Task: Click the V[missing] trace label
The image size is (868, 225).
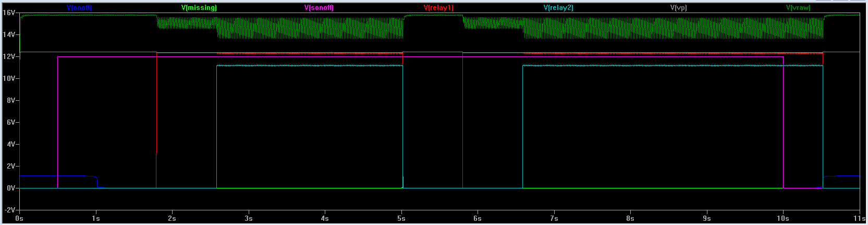Action: pyautogui.click(x=199, y=8)
